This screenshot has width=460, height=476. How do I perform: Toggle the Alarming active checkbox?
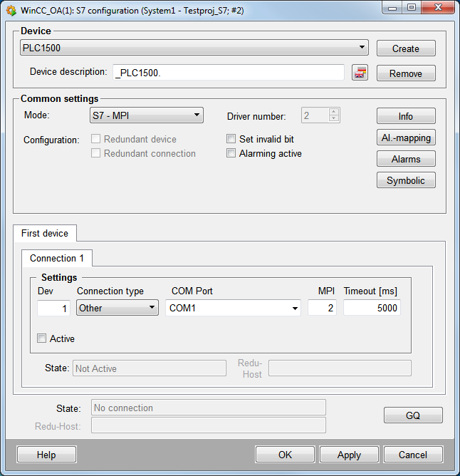tap(231, 153)
